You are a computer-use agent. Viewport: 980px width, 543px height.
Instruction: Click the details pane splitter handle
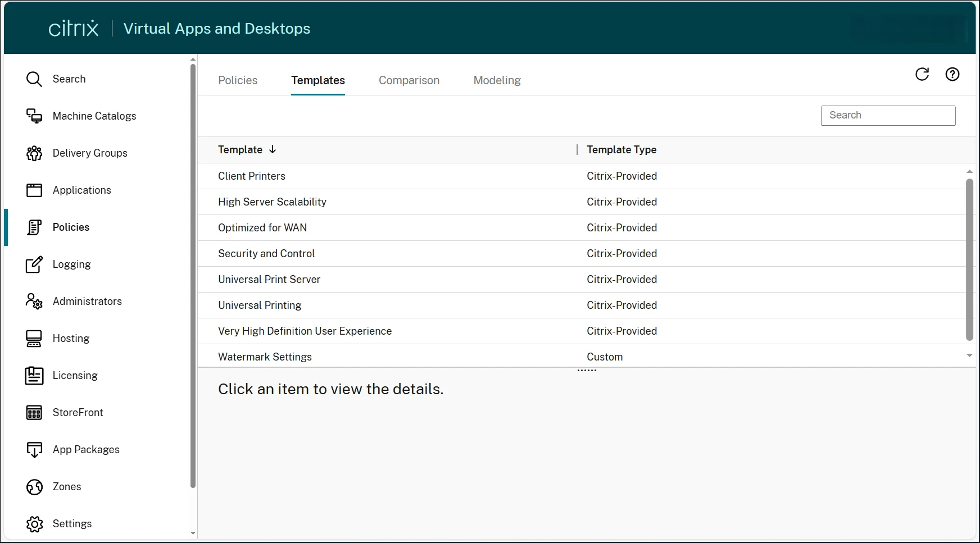(587, 371)
